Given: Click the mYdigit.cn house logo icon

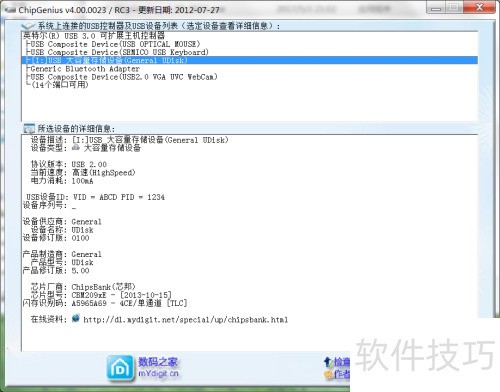Looking at the screenshot, I should tap(120, 369).
